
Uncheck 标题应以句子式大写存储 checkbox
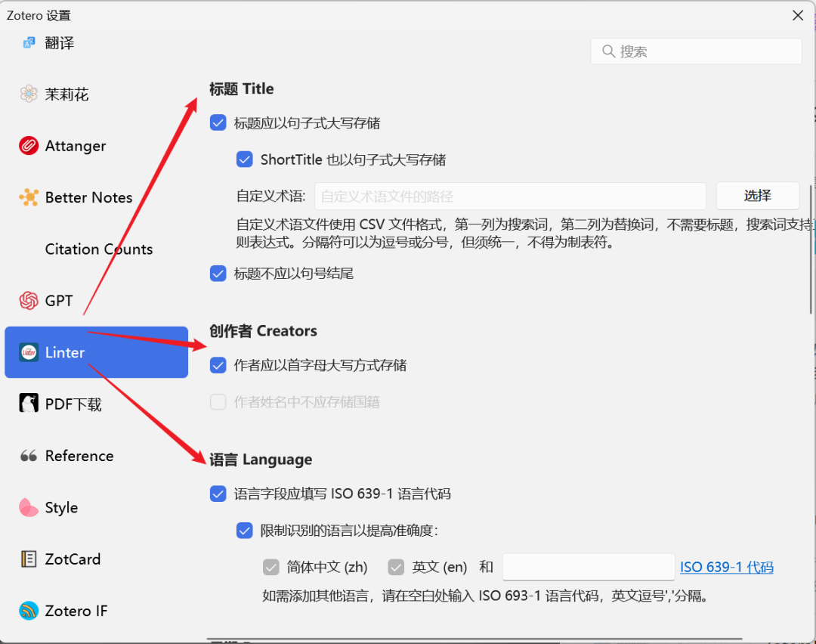pyautogui.click(x=218, y=123)
